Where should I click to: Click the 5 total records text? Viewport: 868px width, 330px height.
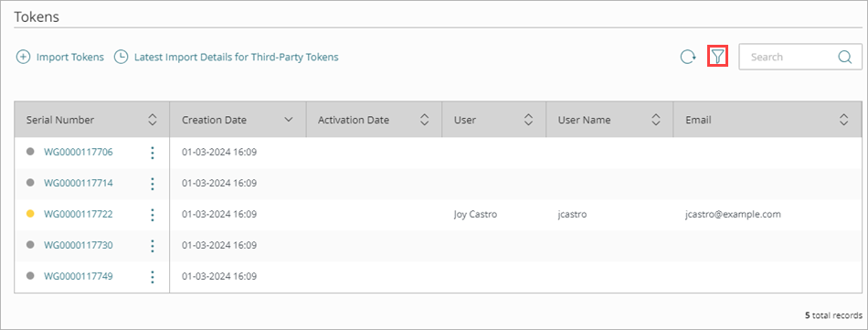pyautogui.click(x=833, y=315)
